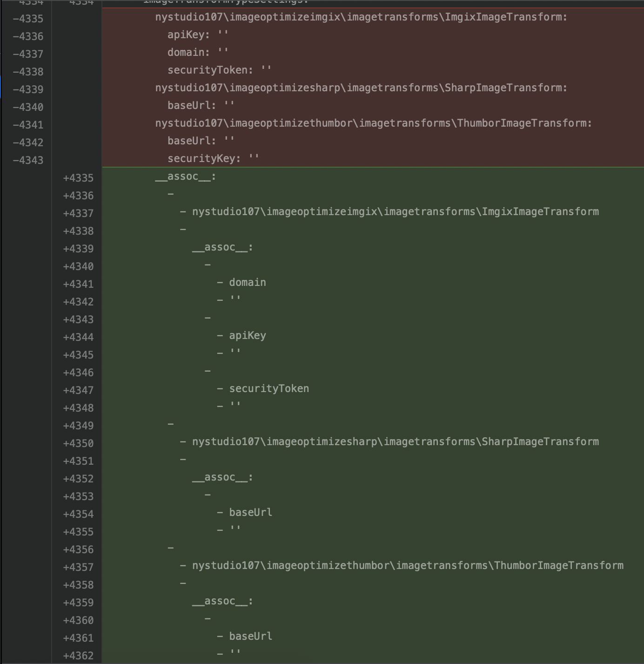This screenshot has width=644, height=664.
Task: Click added "- domain" entry
Action: coord(241,283)
